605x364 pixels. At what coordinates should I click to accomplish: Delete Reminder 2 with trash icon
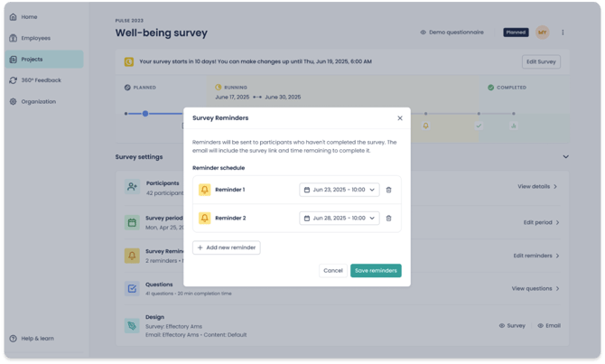tap(388, 219)
